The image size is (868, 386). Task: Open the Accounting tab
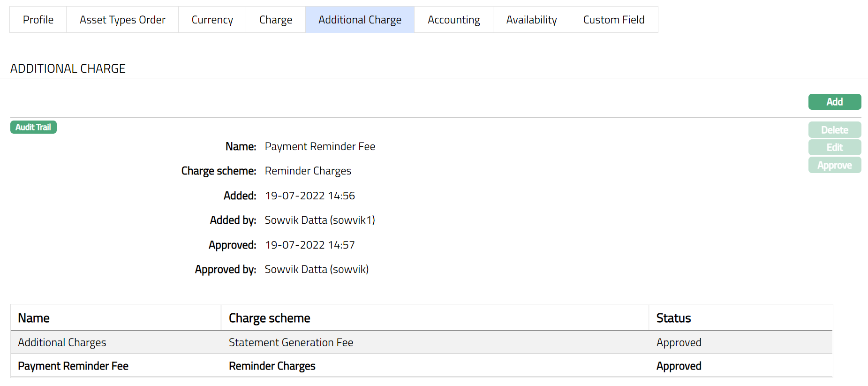(453, 20)
